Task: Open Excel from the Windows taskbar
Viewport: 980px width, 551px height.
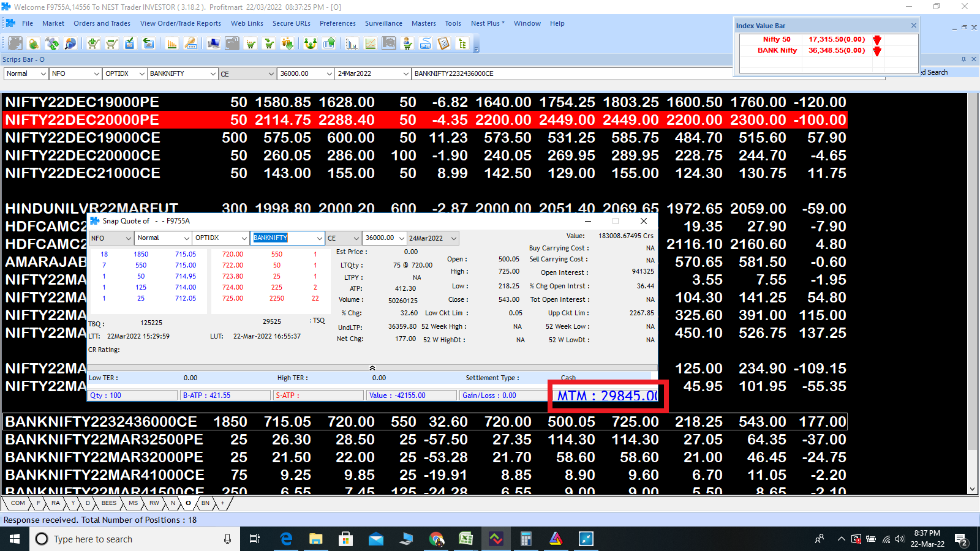Action: [466, 539]
